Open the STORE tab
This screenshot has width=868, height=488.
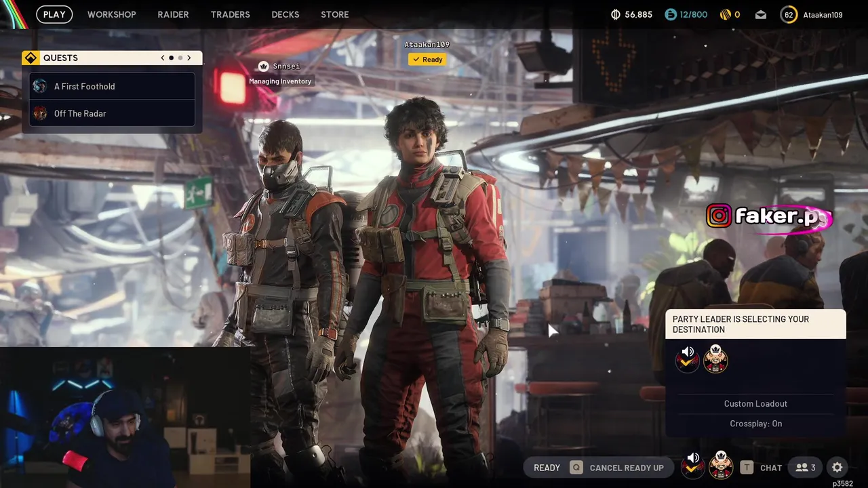click(335, 14)
